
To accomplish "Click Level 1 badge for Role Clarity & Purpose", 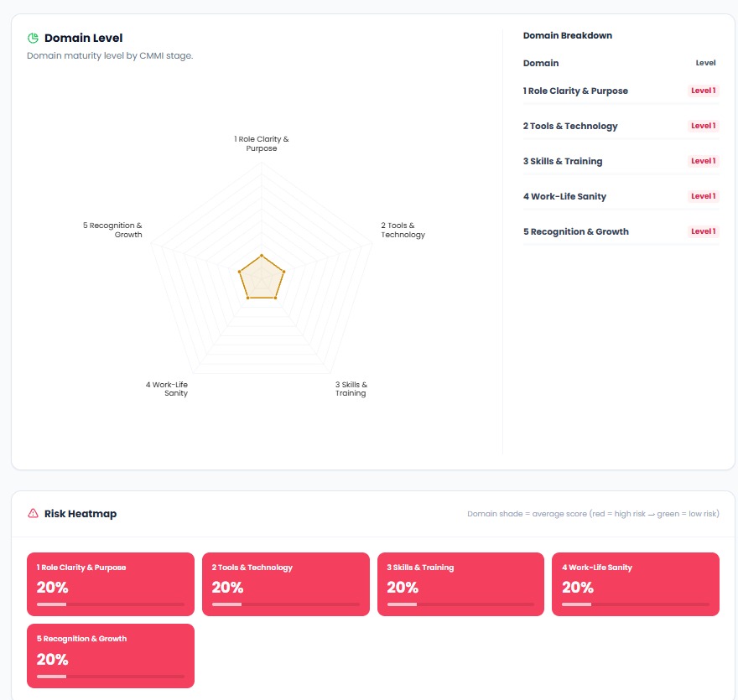I will click(x=703, y=91).
